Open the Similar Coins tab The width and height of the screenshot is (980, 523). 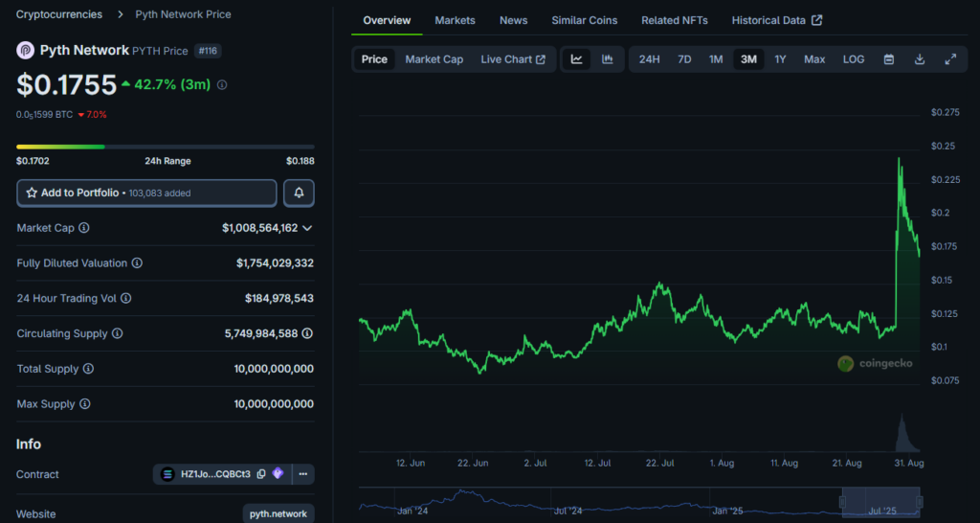click(585, 20)
